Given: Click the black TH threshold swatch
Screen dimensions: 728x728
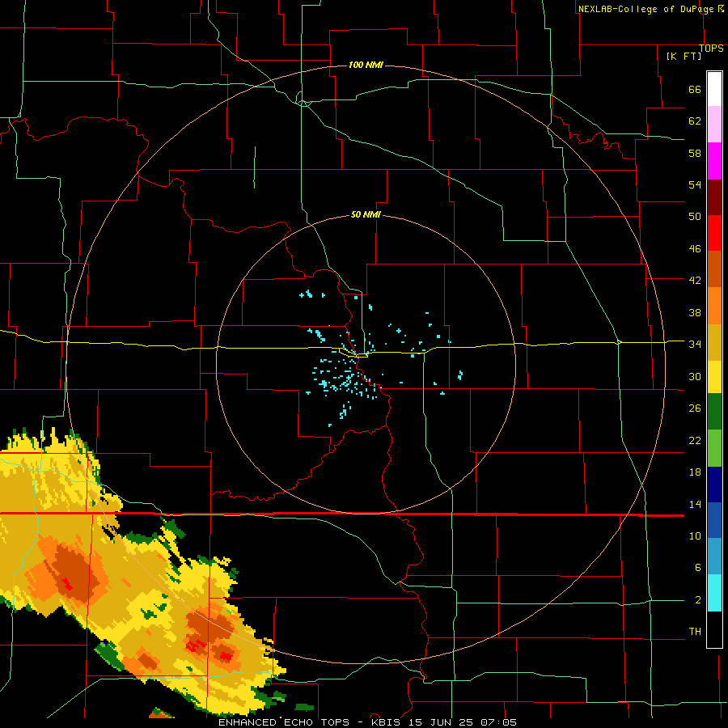Looking at the screenshot, I should coord(714,629).
